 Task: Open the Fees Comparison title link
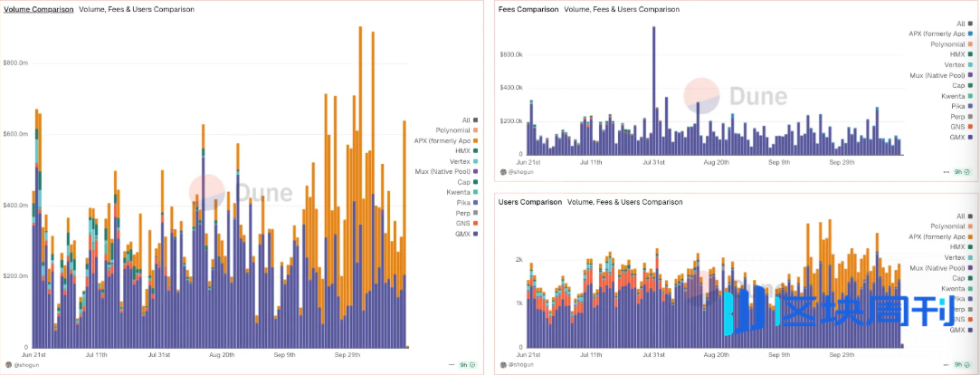(528, 9)
